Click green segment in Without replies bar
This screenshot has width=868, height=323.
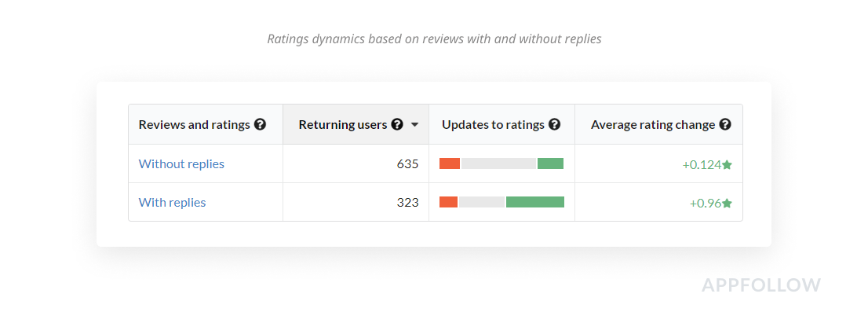[x=550, y=163]
